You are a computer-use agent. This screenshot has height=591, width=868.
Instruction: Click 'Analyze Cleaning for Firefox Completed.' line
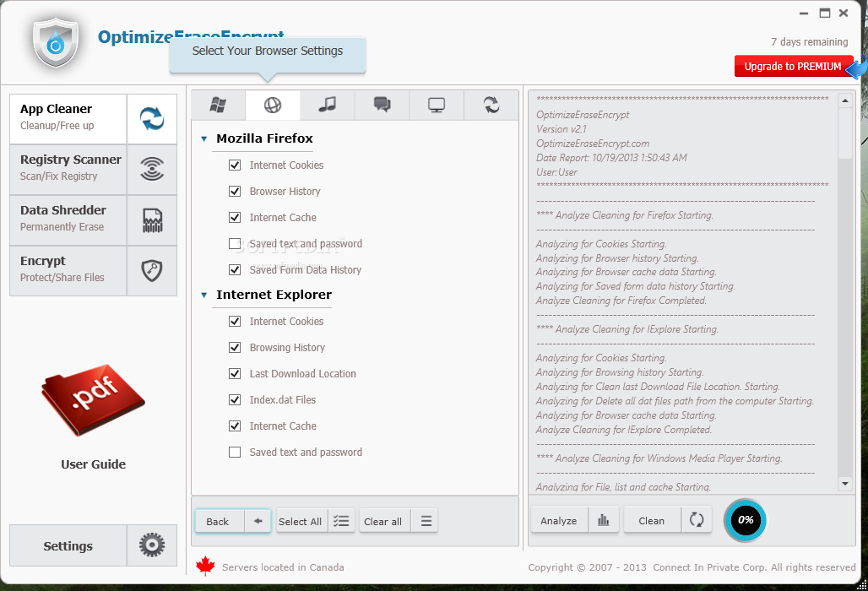[621, 301]
